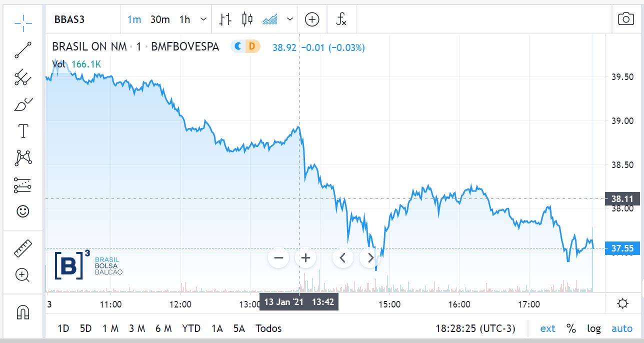
Task: Select the pitchfork drawing tool
Action: pos(23,77)
